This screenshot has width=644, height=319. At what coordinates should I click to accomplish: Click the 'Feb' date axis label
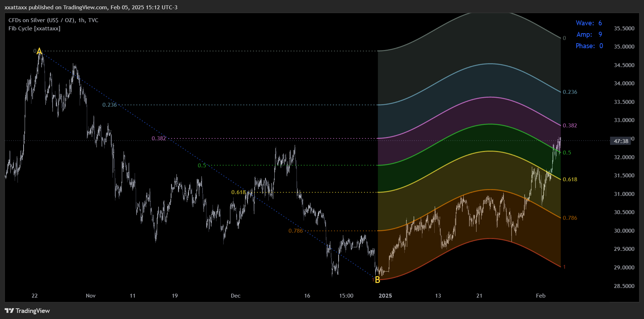(541, 295)
